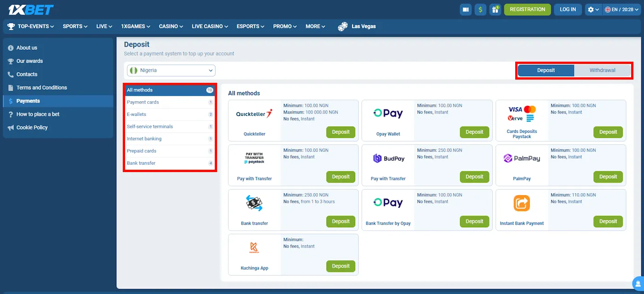The height and width of the screenshot is (294, 644).
Task: Open the Nigeria country dropdown
Action: coord(171,70)
